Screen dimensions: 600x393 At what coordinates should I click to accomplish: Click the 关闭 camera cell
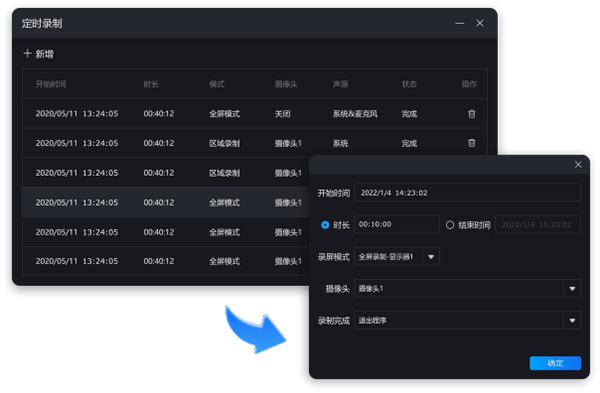(x=282, y=114)
